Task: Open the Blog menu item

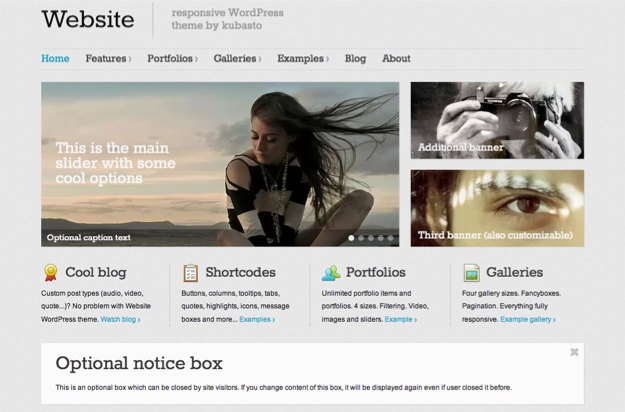Action: (x=355, y=59)
